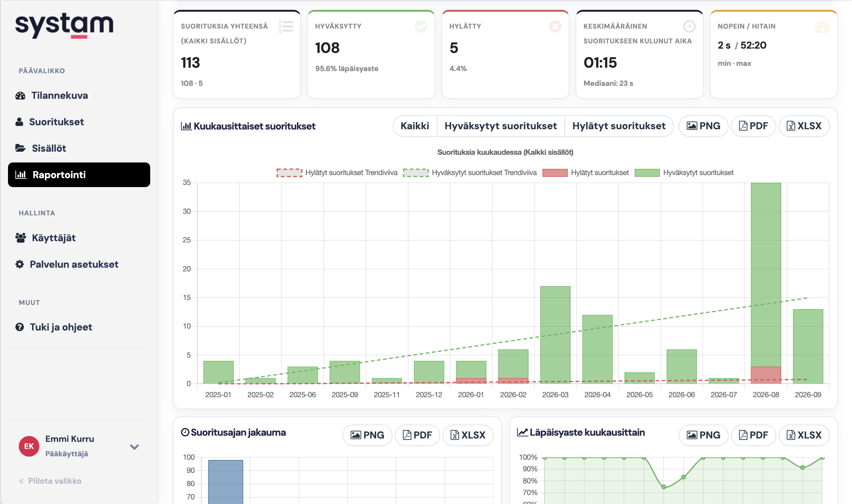
Task: Expand the Emmi Kurru user menu chevron
Action: [135, 447]
